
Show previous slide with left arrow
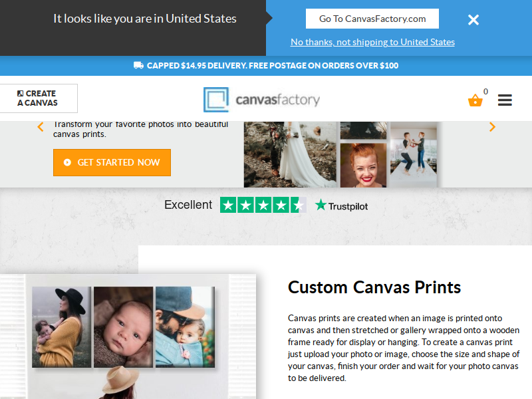coord(41,127)
